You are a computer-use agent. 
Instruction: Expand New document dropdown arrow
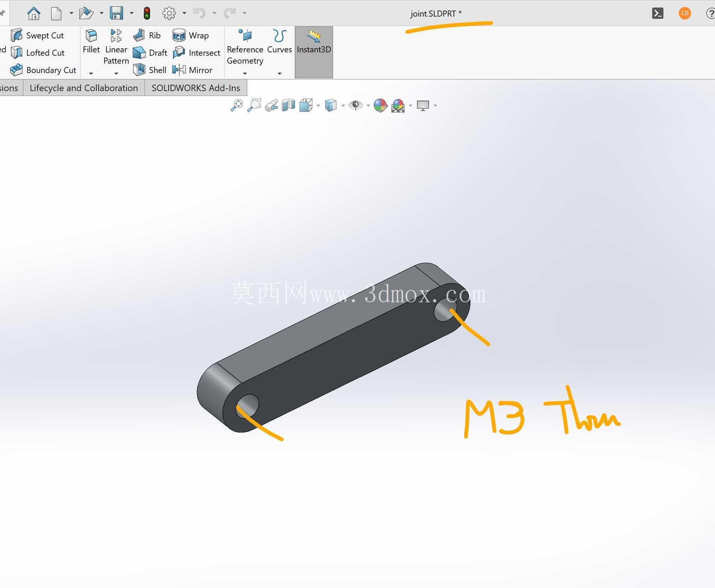click(71, 13)
